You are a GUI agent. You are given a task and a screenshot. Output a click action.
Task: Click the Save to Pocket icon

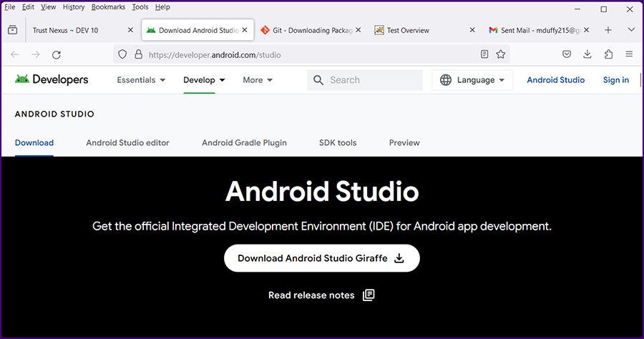point(566,54)
